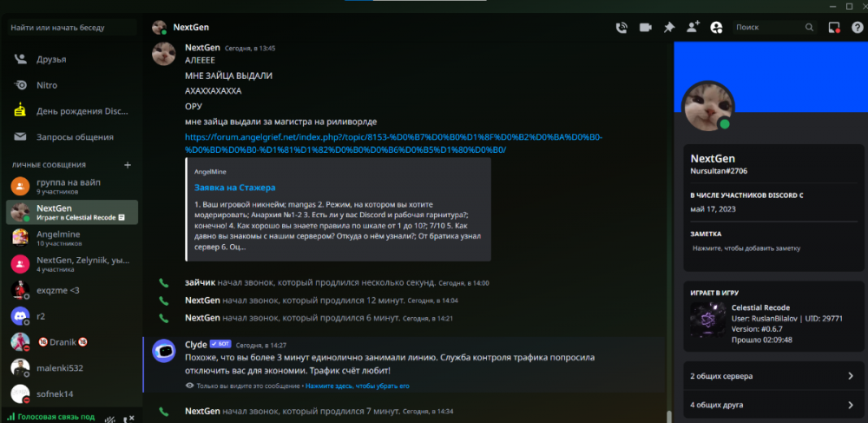The image size is (868, 423).
Task: Click the magnifier icon in the search box
Action: 809,27
